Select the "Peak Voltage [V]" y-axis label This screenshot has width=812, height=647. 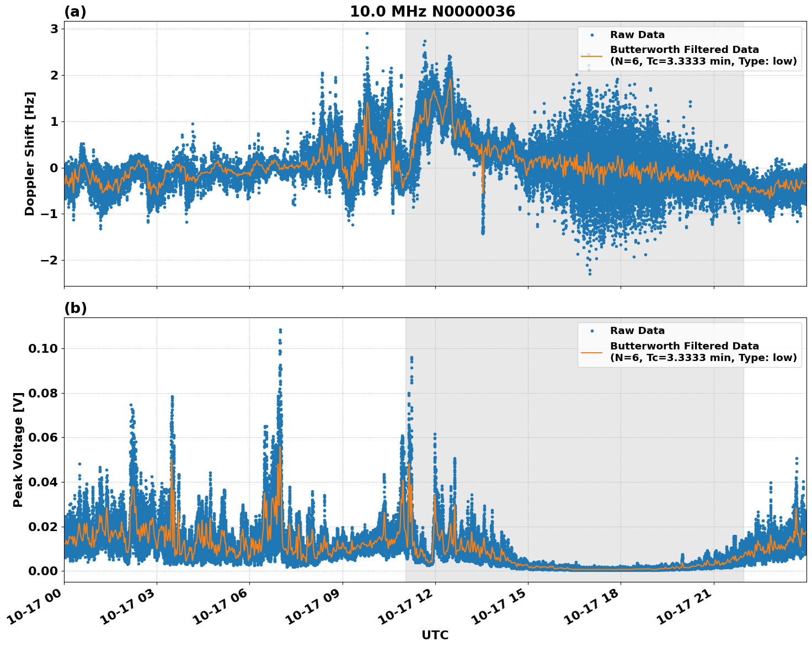(18, 450)
